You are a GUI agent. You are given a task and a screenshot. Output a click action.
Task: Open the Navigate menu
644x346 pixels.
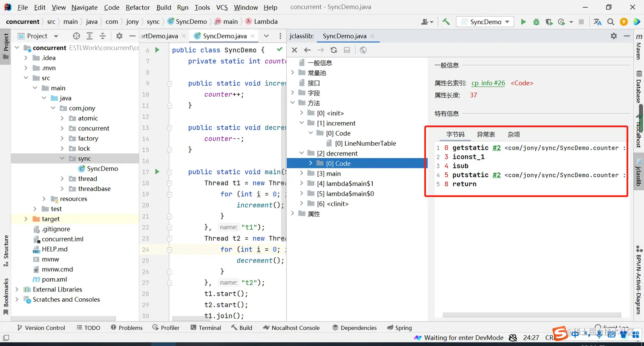point(84,7)
